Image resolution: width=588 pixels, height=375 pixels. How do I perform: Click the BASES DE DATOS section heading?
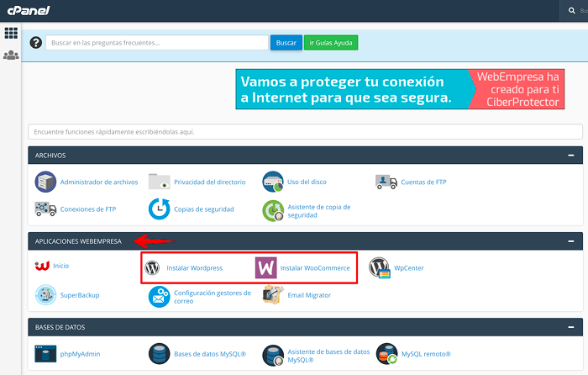point(60,327)
